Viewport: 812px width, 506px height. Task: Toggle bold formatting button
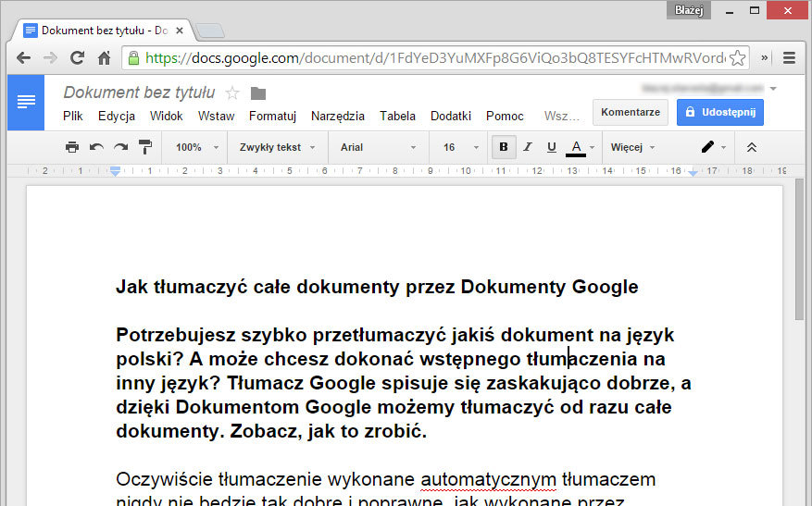[x=504, y=147]
